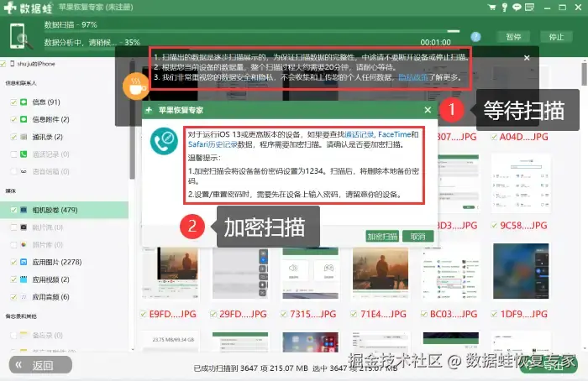
Task: Open the shopping cart purchase icon
Action: [491, 7]
